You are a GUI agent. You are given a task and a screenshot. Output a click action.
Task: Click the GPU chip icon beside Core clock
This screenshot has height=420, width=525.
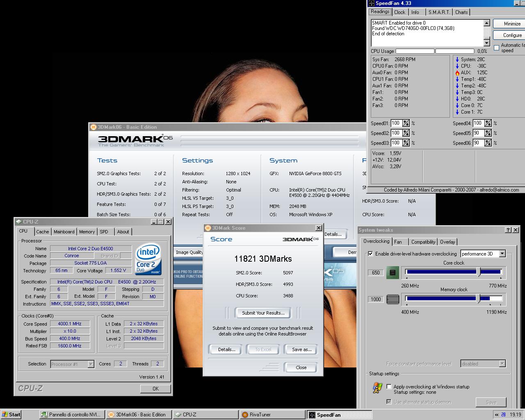click(393, 272)
